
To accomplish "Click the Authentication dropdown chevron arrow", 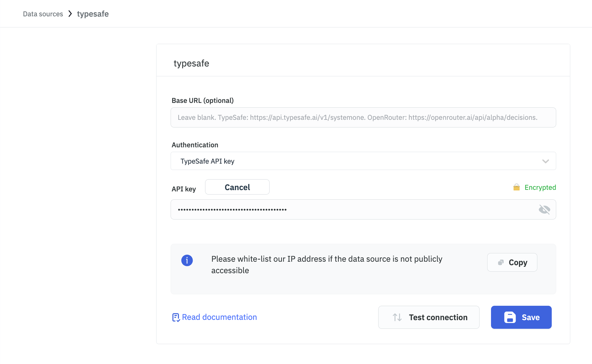I will pyautogui.click(x=545, y=161).
